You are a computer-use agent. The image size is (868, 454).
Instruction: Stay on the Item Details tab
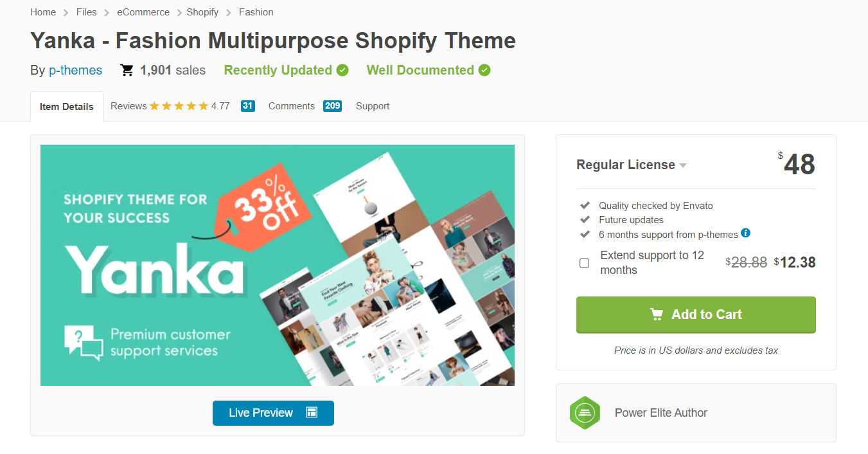66,106
